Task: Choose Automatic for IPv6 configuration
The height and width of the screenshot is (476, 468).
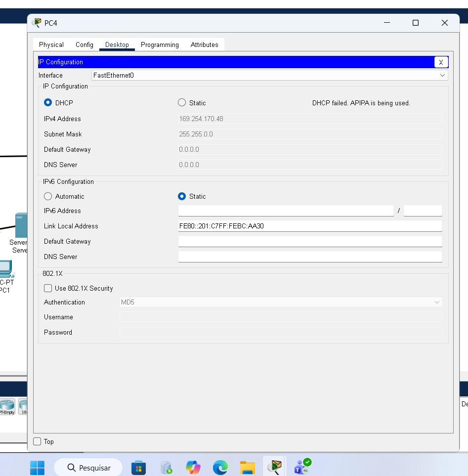Action: coord(48,196)
